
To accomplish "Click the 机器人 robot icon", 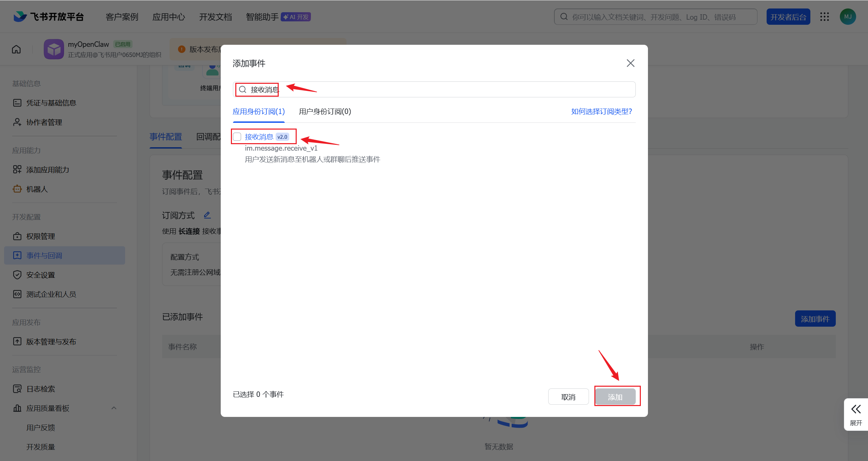I will point(17,189).
